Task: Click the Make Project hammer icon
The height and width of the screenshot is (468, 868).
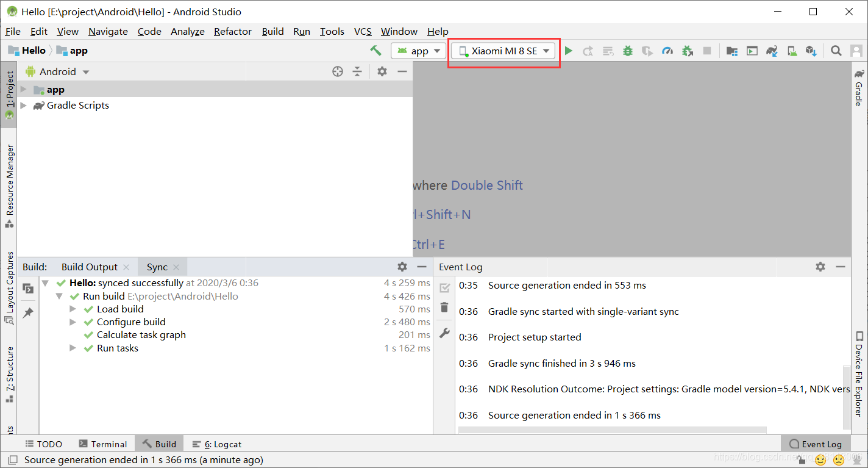Action: (x=375, y=51)
